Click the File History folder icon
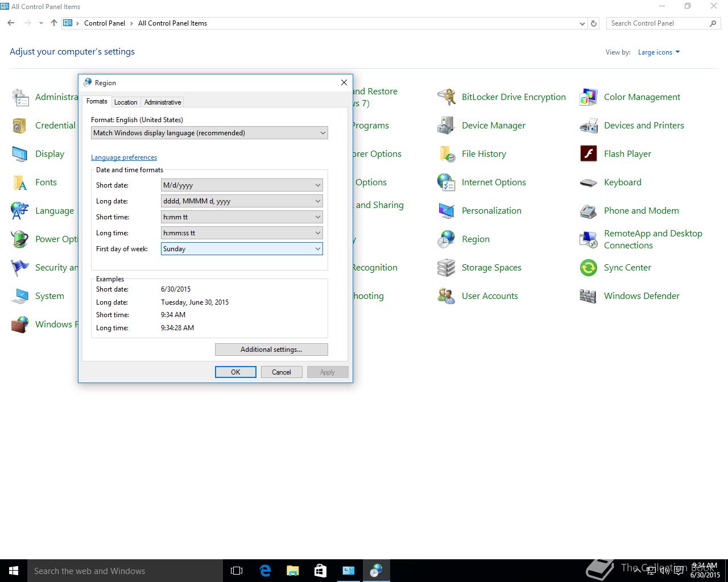This screenshot has width=728, height=582. (446, 154)
